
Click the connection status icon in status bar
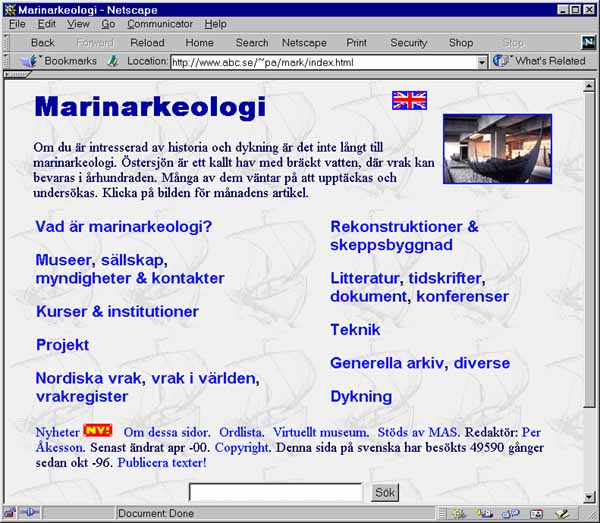(x=29, y=512)
